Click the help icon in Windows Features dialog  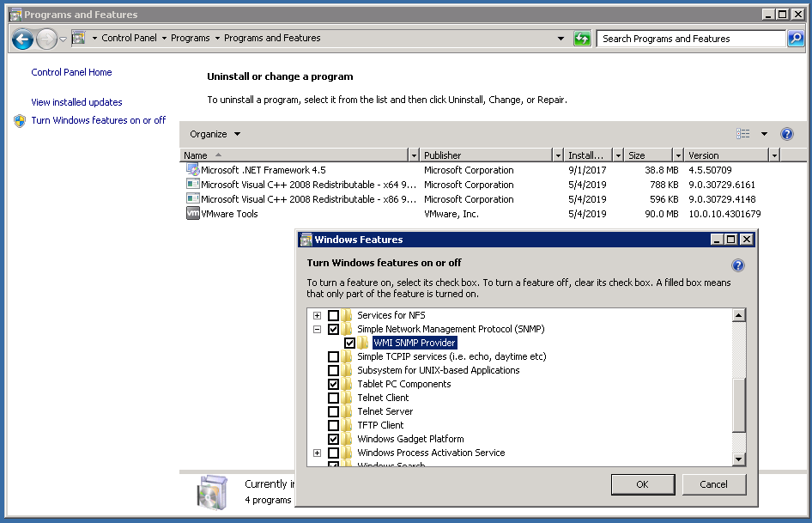pos(738,265)
